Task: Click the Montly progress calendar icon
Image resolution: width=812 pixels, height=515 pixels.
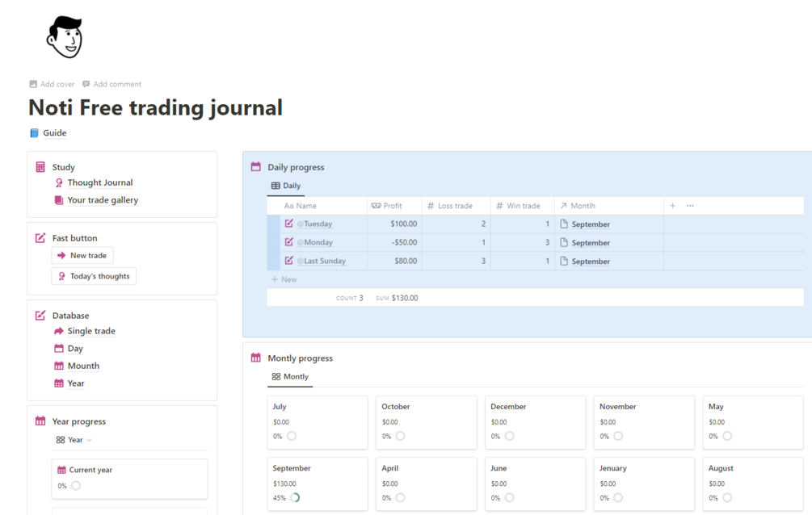Action: (x=256, y=358)
